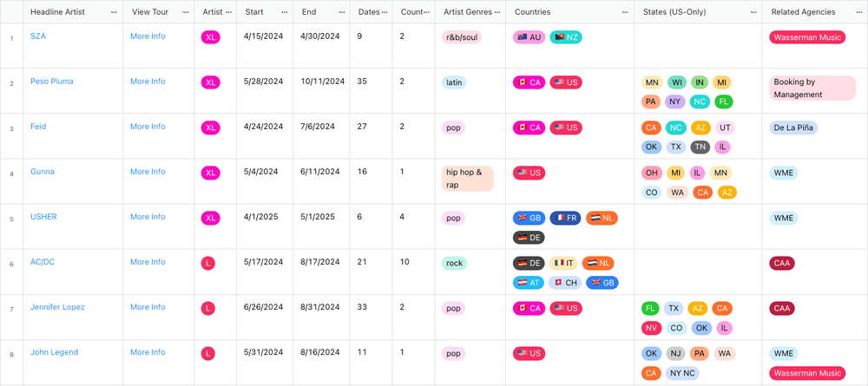
Task: Open States (US-Only) column options menu
Action: pyautogui.click(x=753, y=12)
